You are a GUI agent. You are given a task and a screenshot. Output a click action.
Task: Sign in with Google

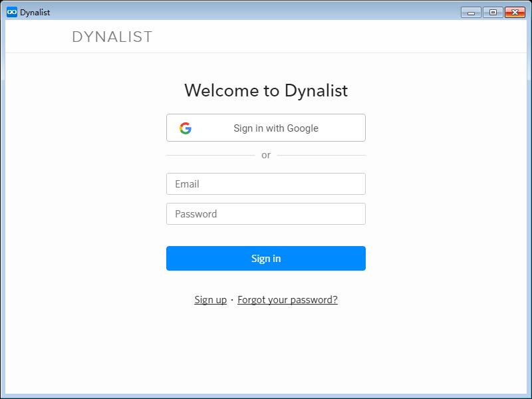point(266,128)
